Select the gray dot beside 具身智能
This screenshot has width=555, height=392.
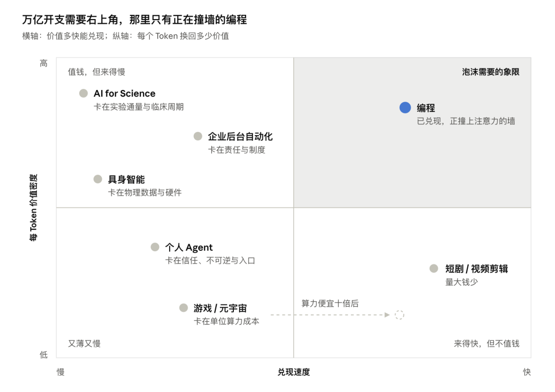tap(98, 179)
